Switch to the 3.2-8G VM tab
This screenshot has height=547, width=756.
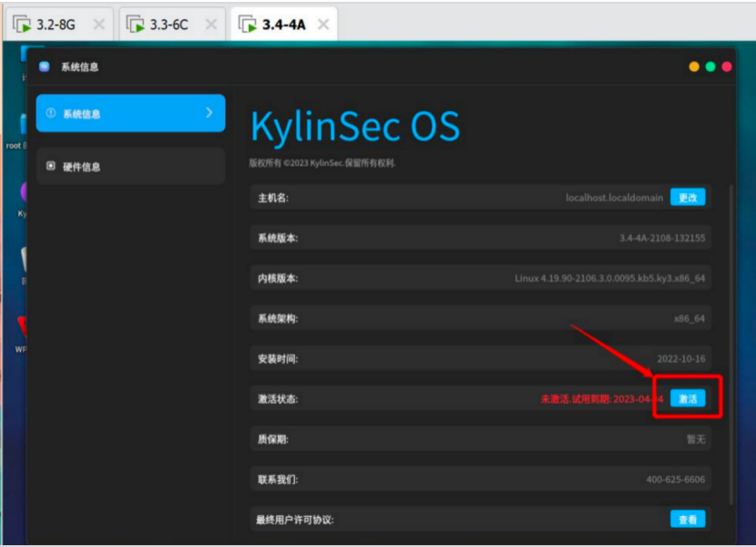click(59, 24)
